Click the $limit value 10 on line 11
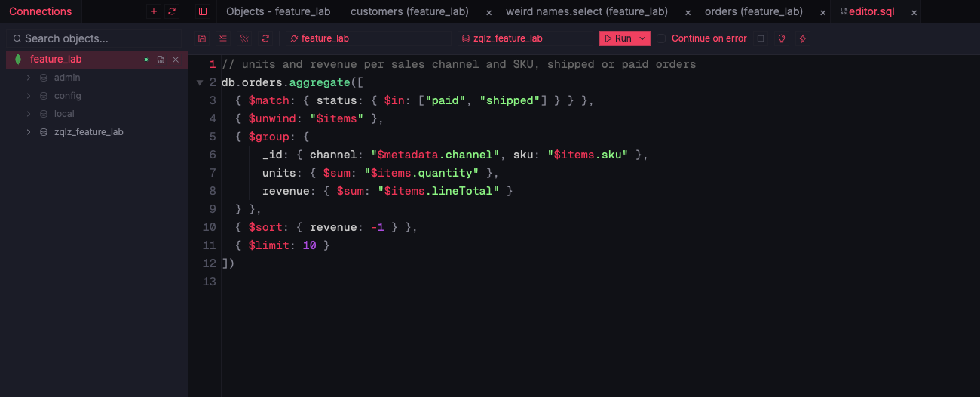 click(309, 245)
